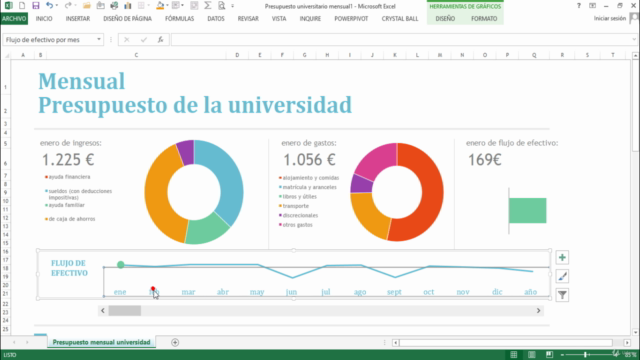Open the DATOS ribbon tab

[x=216, y=18]
